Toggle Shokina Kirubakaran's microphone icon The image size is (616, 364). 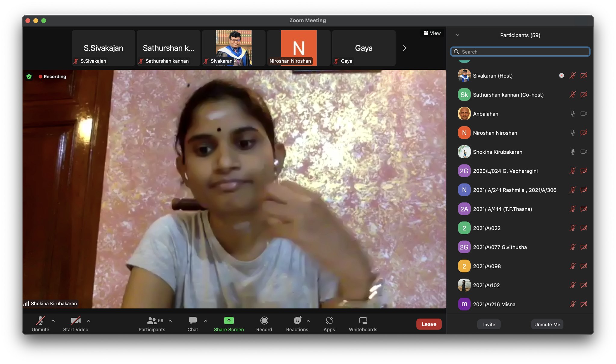573,152
